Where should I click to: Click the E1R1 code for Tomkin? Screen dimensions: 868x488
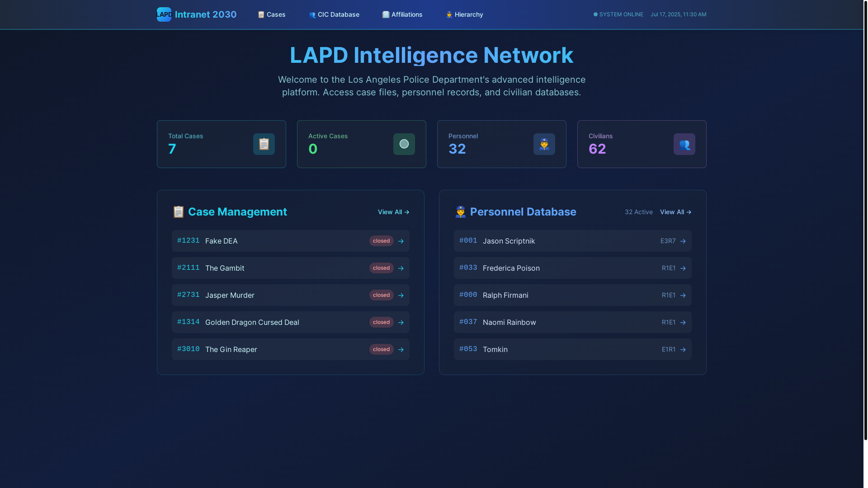pos(669,349)
